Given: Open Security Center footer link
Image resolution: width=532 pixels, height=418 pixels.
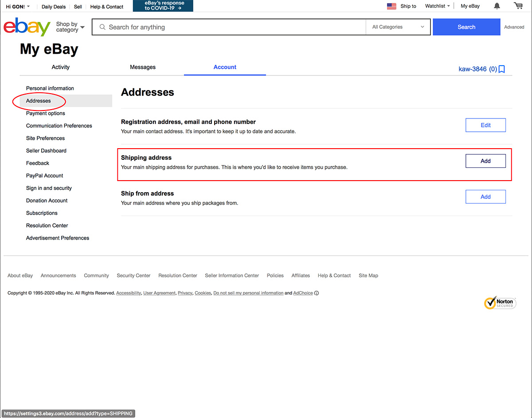Looking at the screenshot, I should tap(133, 276).
